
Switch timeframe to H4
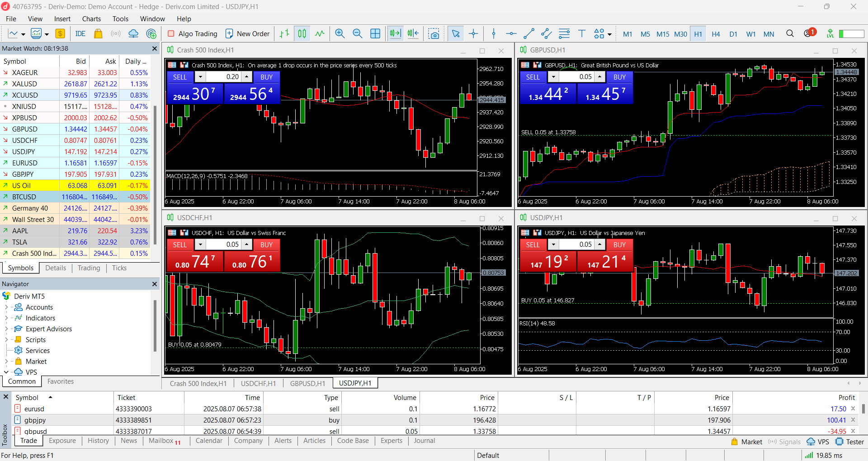click(x=716, y=34)
